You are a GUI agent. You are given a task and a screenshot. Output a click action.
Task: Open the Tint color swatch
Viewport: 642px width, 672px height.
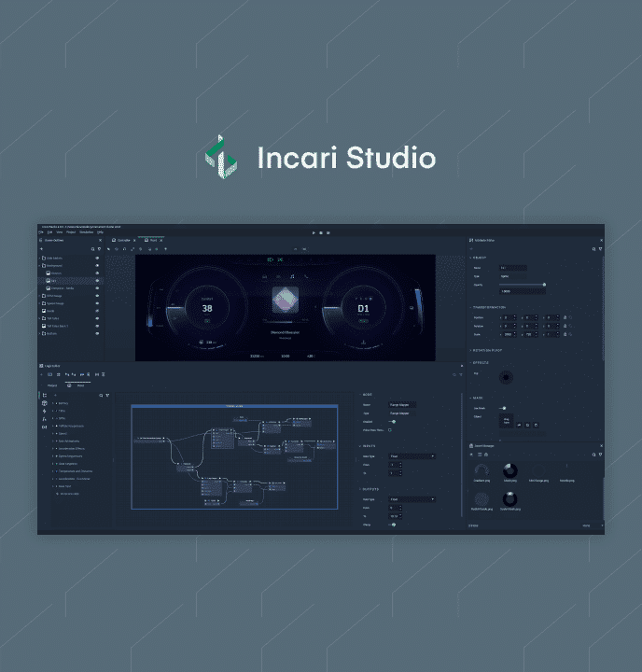(506, 377)
